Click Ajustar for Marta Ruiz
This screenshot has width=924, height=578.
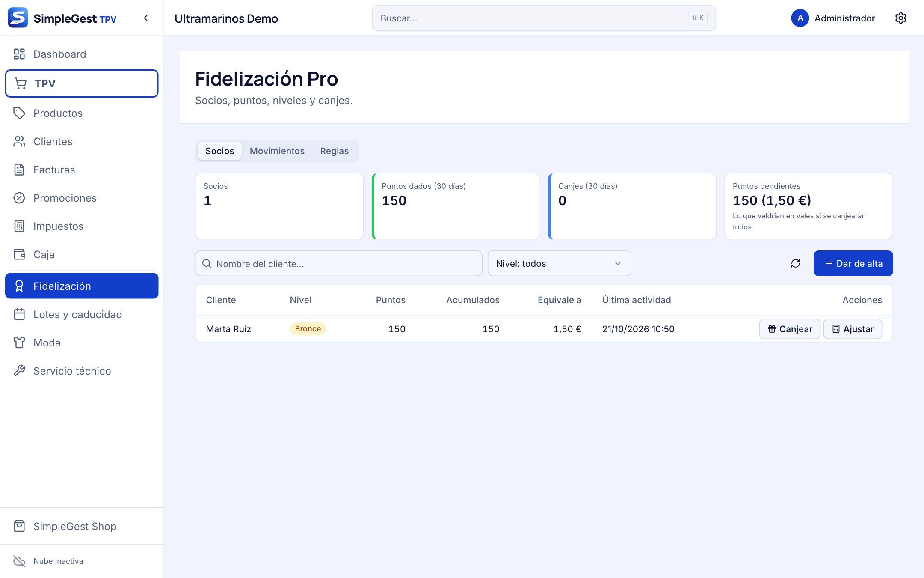click(x=853, y=329)
